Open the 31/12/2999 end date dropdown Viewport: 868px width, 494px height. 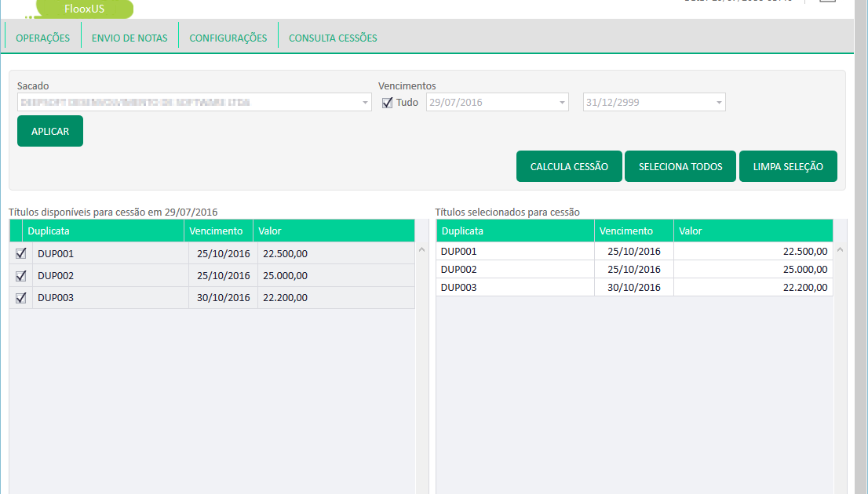coord(719,103)
